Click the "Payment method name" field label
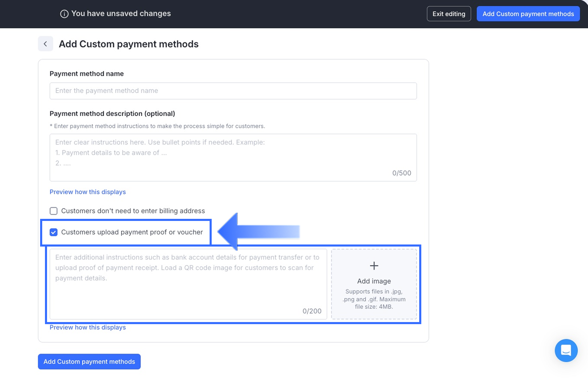588x392 pixels. click(86, 74)
